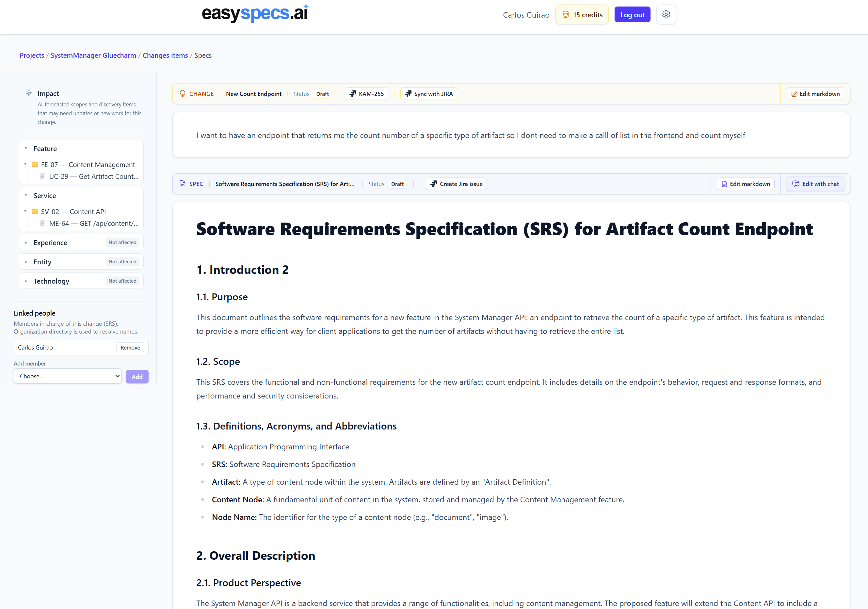The image size is (868, 609).
Task: Open the Changes items breadcrumb
Action: [165, 55]
